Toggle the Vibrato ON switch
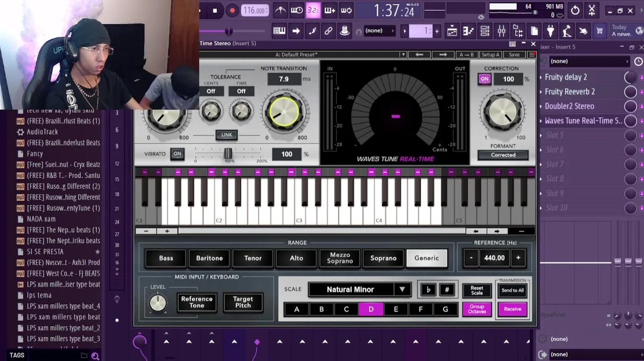 [x=177, y=154]
